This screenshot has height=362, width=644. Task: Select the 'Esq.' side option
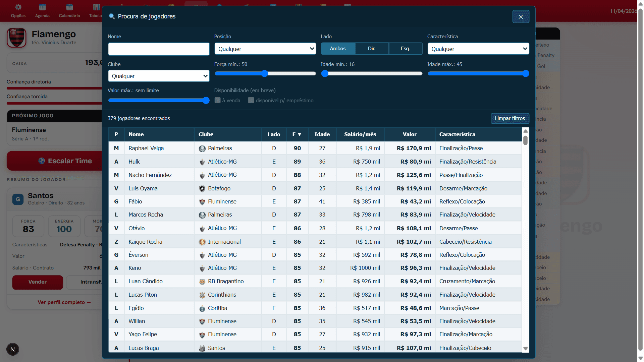click(x=406, y=49)
